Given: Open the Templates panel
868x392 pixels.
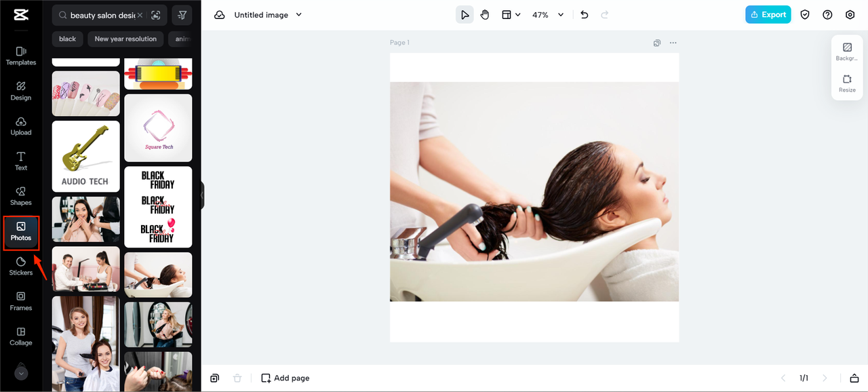Looking at the screenshot, I should (21, 56).
